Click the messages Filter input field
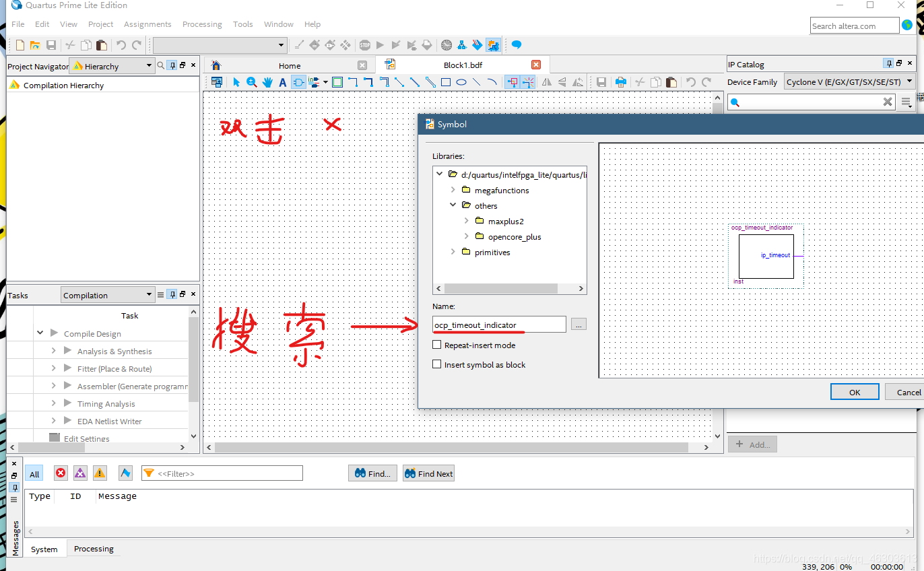 point(222,473)
